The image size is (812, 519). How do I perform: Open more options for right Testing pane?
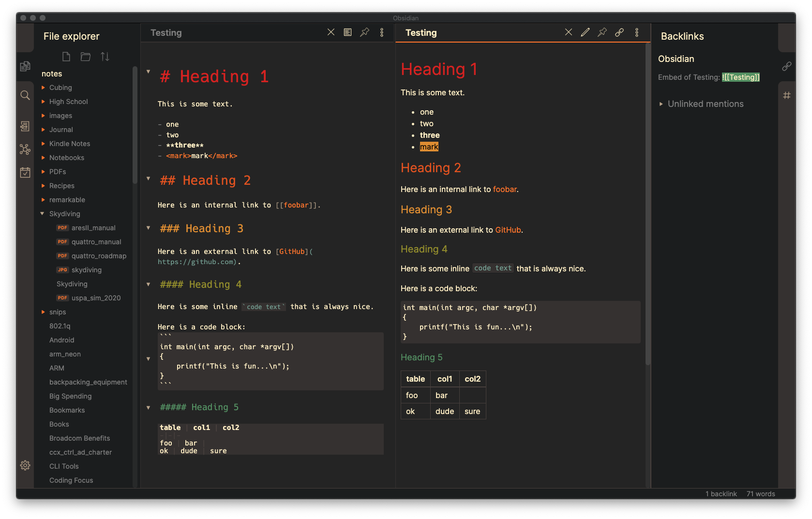coord(637,32)
